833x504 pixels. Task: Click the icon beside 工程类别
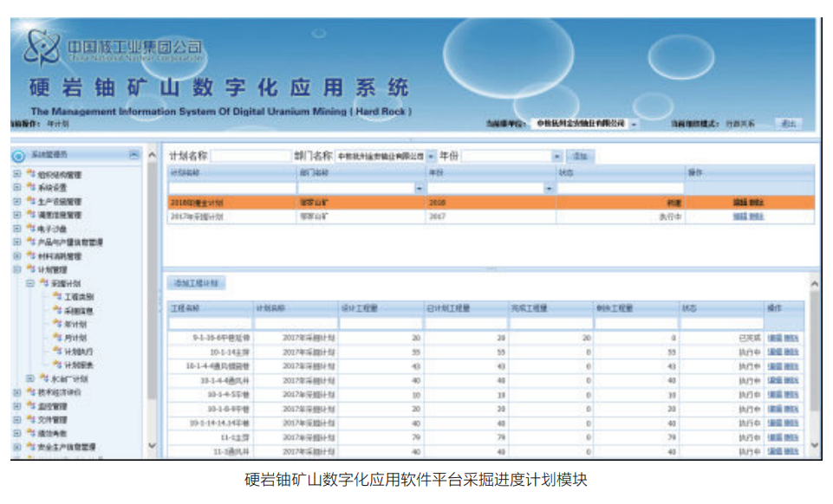tap(57, 296)
